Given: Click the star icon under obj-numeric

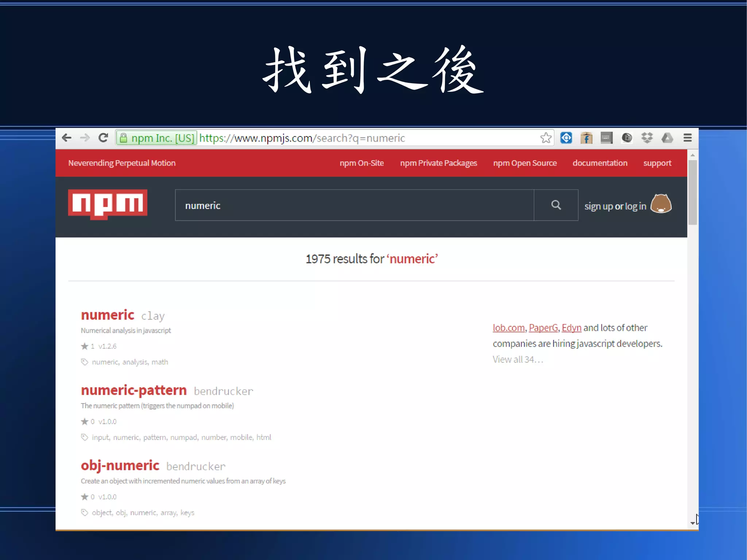Looking at the screenshot, I should pos(85,497).
